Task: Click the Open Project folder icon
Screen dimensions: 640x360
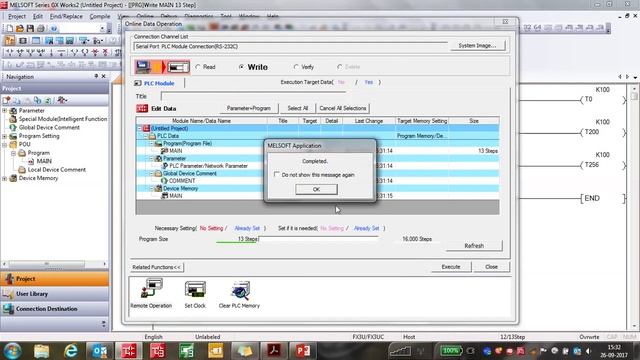Action: click(20, 29)
